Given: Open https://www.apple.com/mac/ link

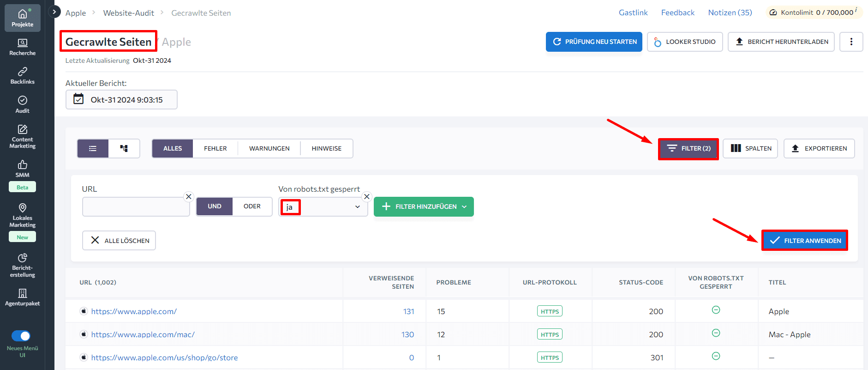Looking at the screenshot, I should coord(143,334).
